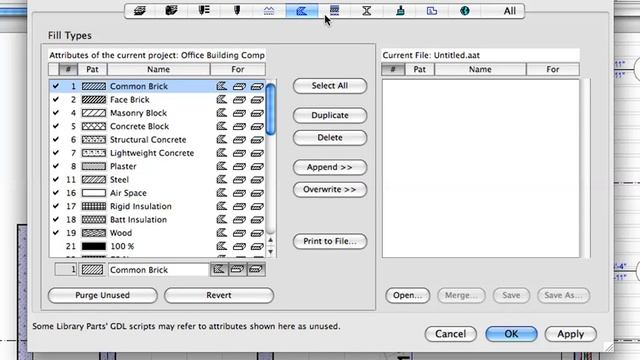Open the Materials brush tab
This screenshot has width=640, height=360.
click(x=400, y=11)
